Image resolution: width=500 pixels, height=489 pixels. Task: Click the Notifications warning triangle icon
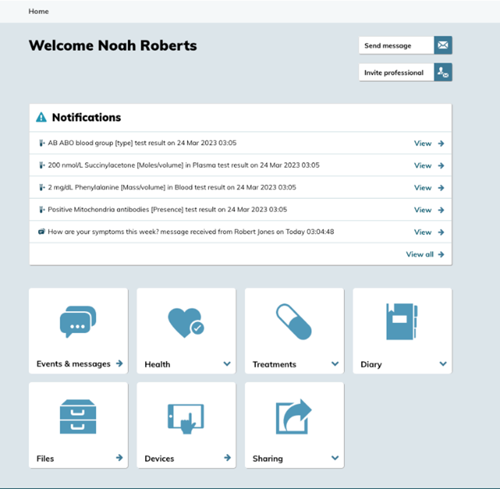point(41,117)
